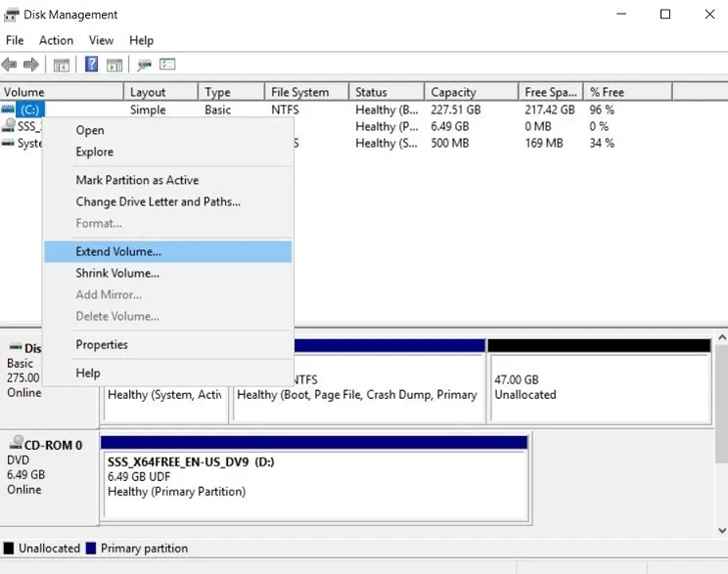Select the C: drive volume icon
The width and height of the screenshot is (728, 574).
[x=10, y=110]
